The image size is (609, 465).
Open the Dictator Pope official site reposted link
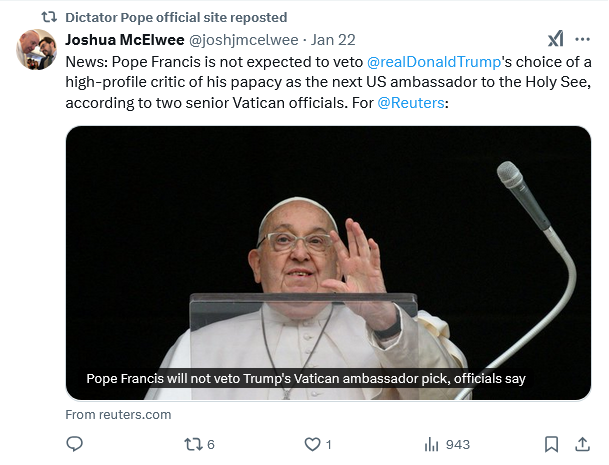175,17
